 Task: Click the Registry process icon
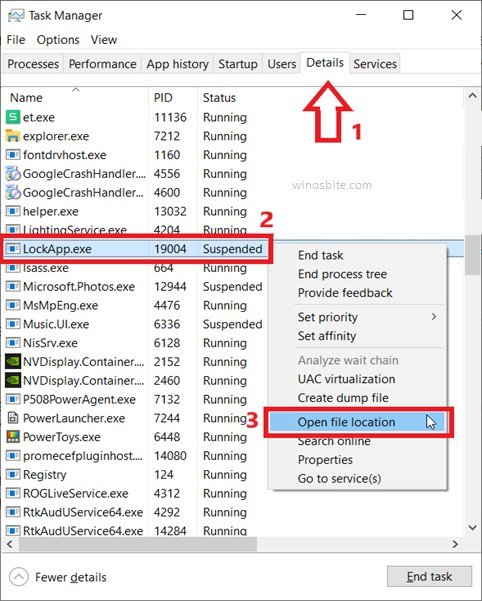click(13, 474)
